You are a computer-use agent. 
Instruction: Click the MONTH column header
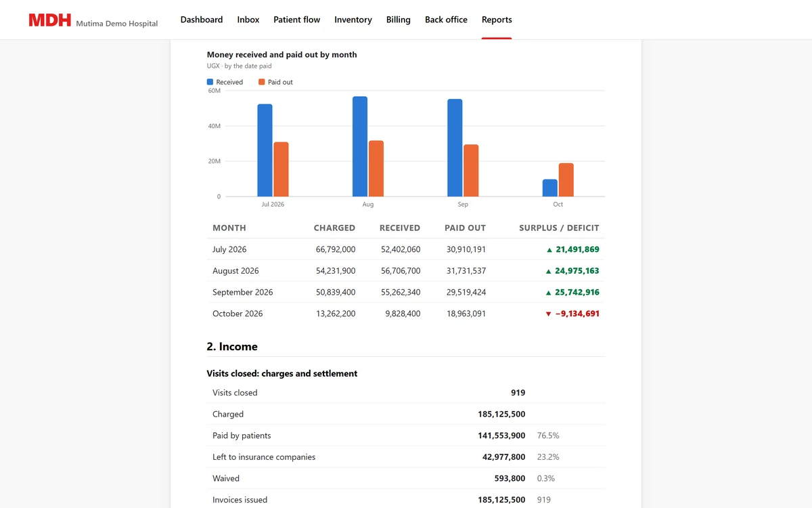coord(229,228)
